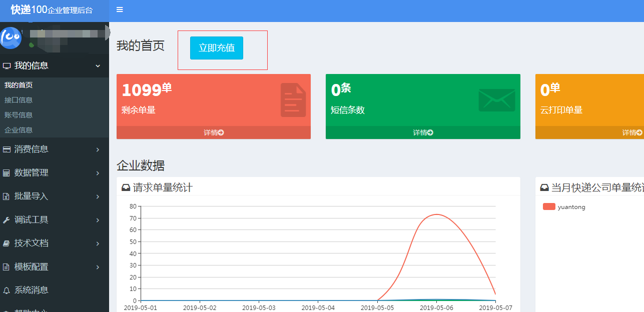Image resolution: width=644 pixels, height=312 pixels.
Task: Click the 调试工具 wrench icon
Action: [x=7, y=220]
